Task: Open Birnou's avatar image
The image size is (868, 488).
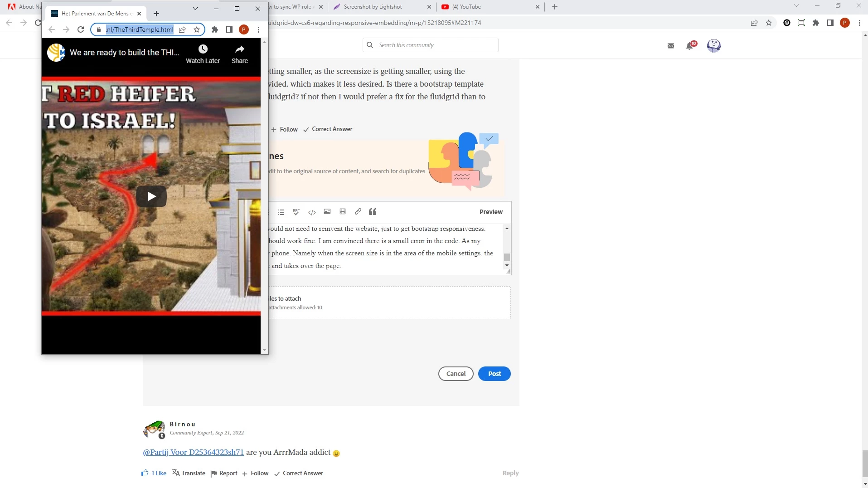Action: [154, 429]
